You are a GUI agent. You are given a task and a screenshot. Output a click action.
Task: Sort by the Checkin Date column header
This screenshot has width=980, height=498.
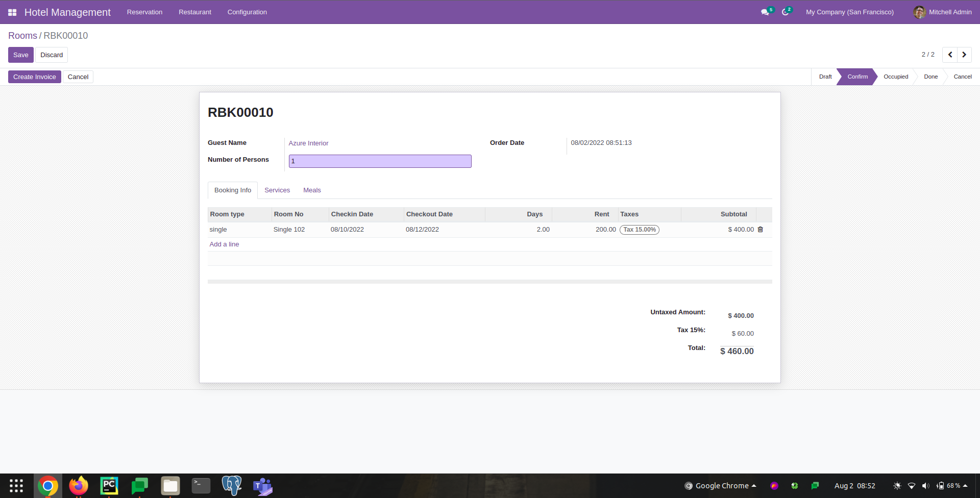click(366, 214)
